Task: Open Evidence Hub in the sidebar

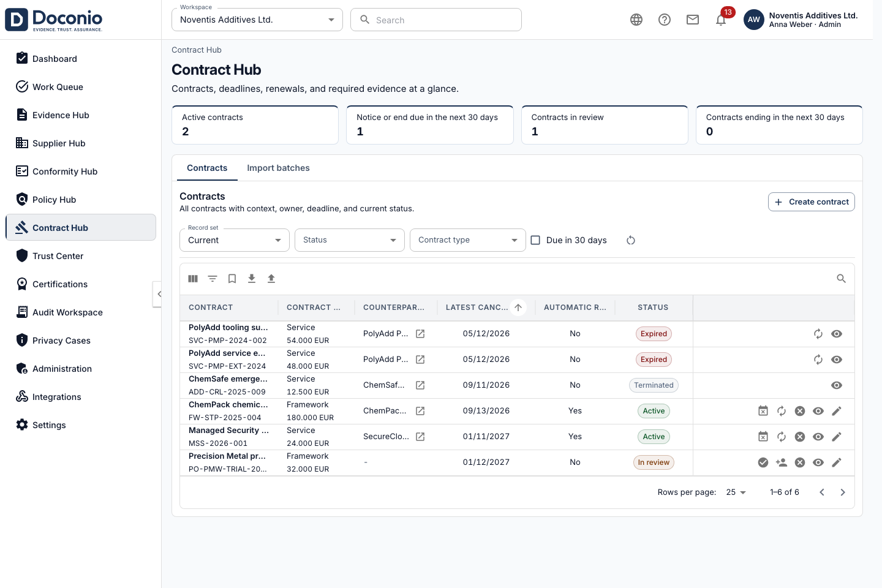Action: pos(81,115)
